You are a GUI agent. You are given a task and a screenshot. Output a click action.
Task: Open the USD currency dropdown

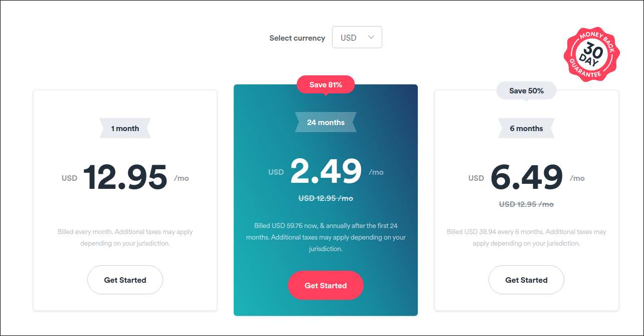(357, 38)
